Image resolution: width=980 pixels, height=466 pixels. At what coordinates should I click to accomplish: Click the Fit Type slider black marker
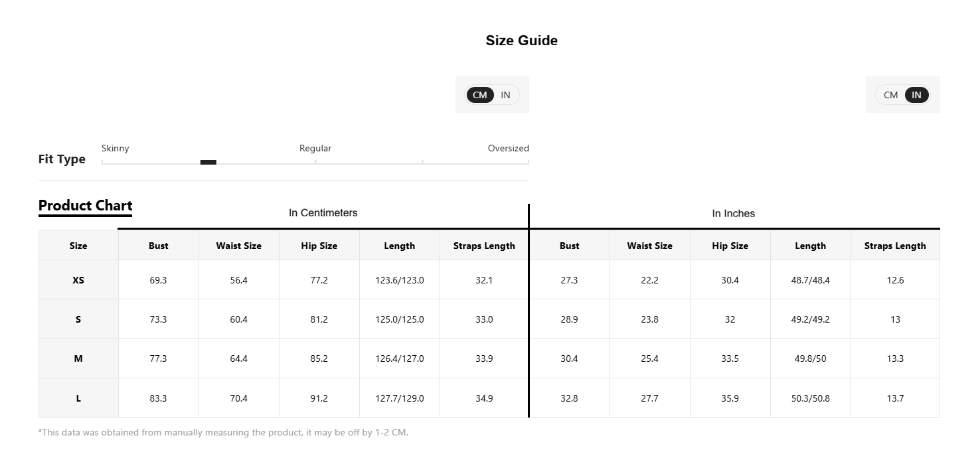[208, 162]
